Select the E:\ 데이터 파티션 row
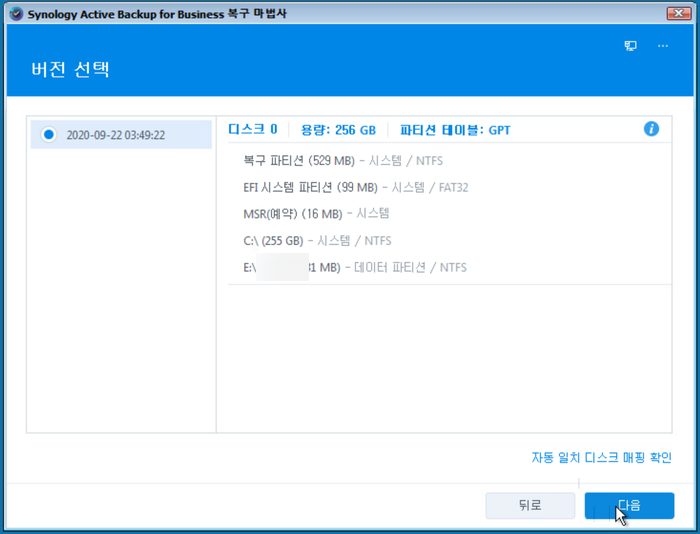Image resolution: width=700 pixels, height=534 pixels. point(355,267)
